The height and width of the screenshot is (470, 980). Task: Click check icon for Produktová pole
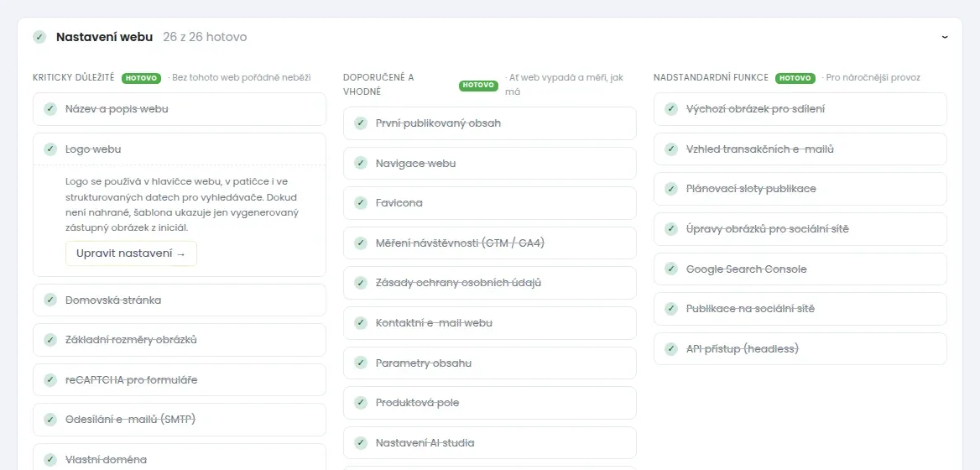click(x=361, y=403)
